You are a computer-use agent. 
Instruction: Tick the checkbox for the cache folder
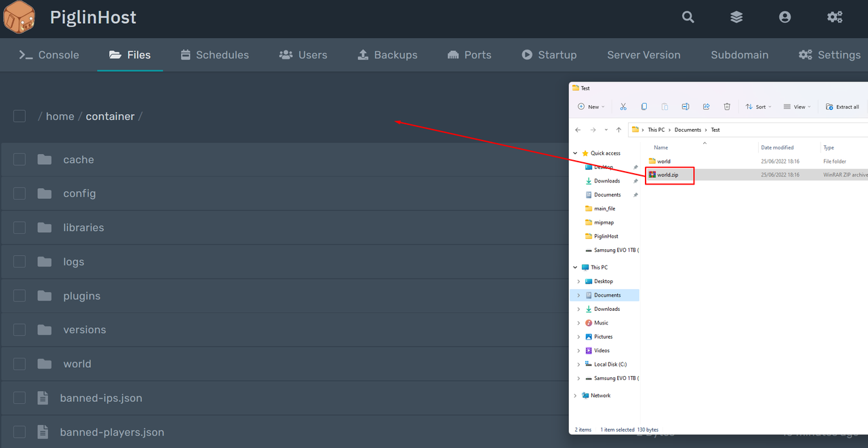click(20, 160)
